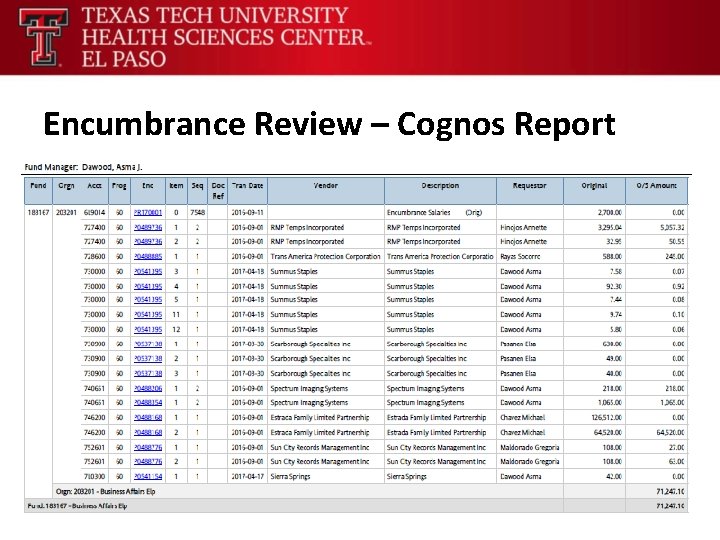Open encumbrance 20541195 in item 3 row
The image size is (720, 540).
click(148, 271)
